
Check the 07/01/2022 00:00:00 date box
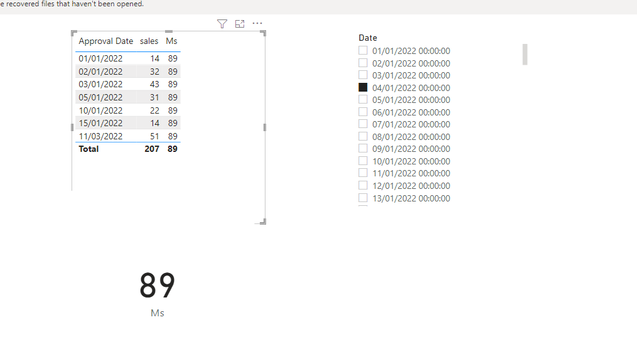(x=363, y=124)
